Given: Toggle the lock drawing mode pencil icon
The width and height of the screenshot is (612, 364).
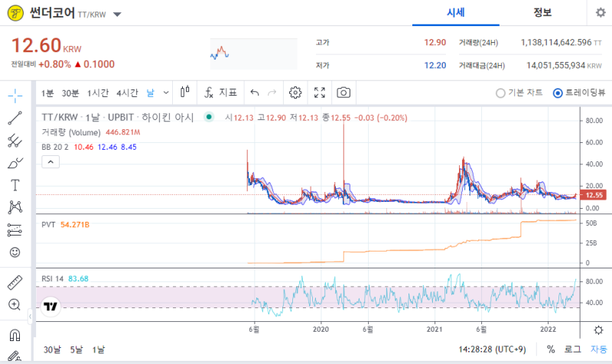Looking at the screenshot, I should 15,356.
